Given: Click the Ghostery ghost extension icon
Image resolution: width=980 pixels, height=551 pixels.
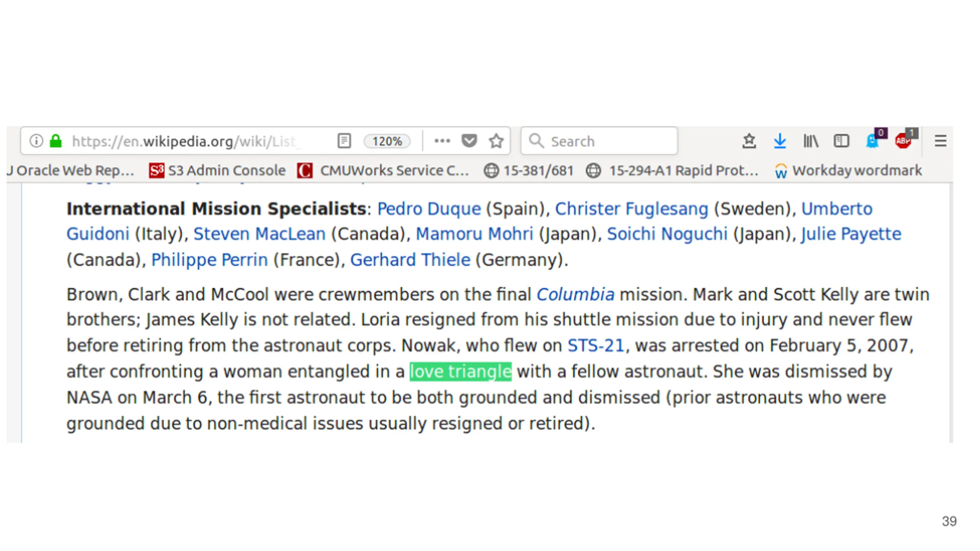Looking at the screenshot, I should coord(872,141).
